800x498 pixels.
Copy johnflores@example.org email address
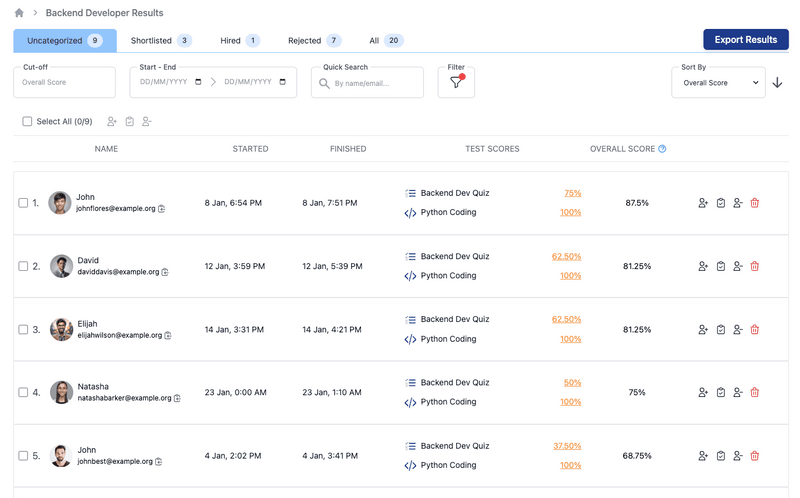[x=162, y=209]
